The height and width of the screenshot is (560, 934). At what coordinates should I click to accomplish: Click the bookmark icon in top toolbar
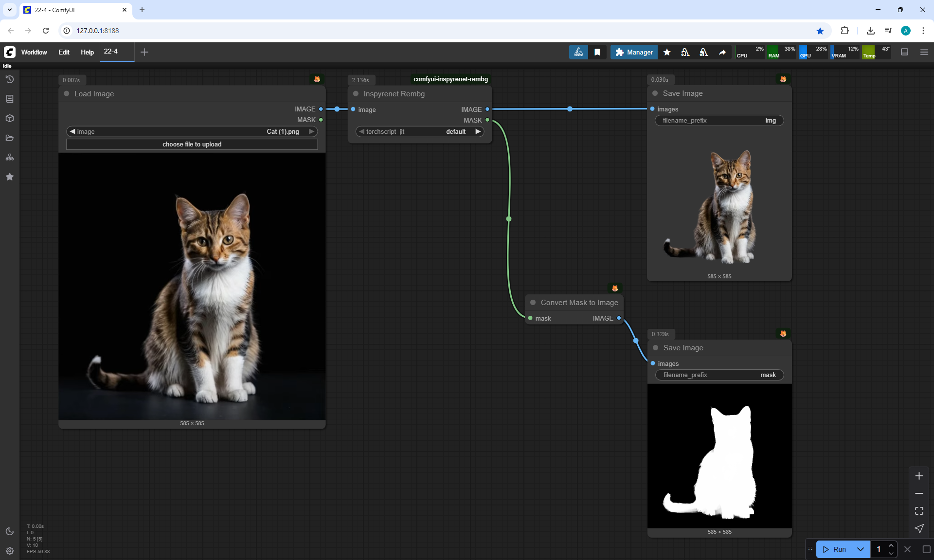click(597, 52)
